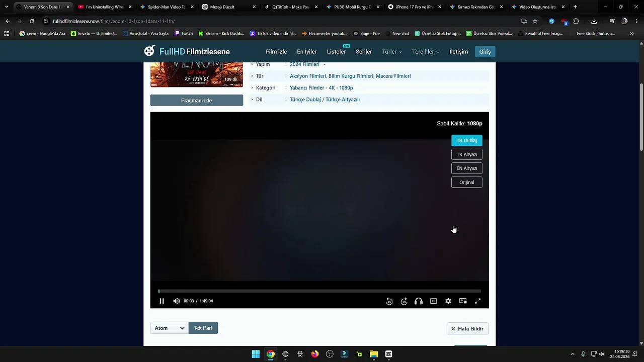Viewport: 644px width, 362px height.
Task: Open the Atom source dropdown
Action: click(x=170, y=328)
